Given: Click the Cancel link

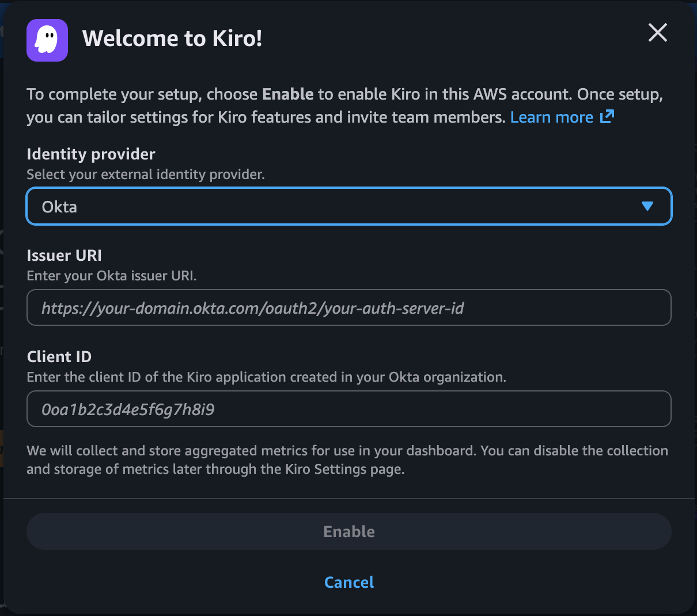Looking at the screenshot, I should point(348,582).
